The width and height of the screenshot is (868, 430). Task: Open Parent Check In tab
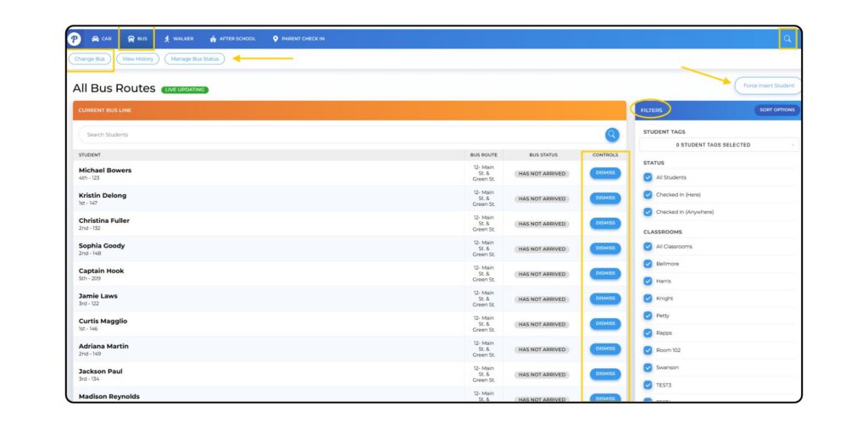click(x=298, y=38)
